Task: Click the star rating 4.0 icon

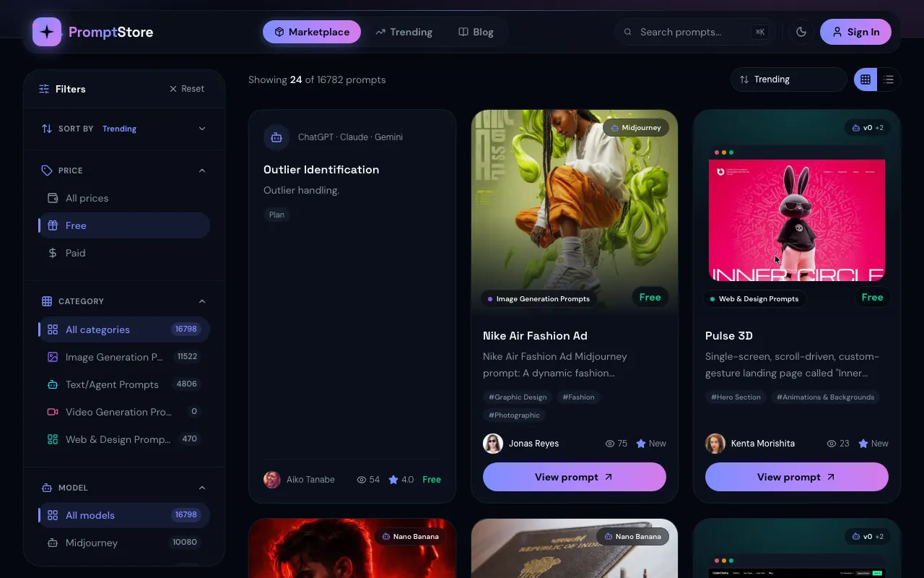Action: tap(393, 480)
